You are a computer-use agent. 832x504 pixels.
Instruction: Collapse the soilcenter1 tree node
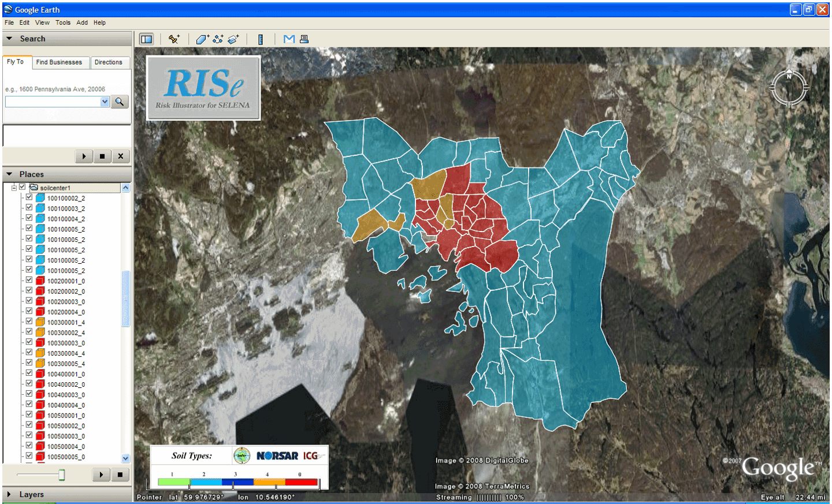tap(14, 188)
